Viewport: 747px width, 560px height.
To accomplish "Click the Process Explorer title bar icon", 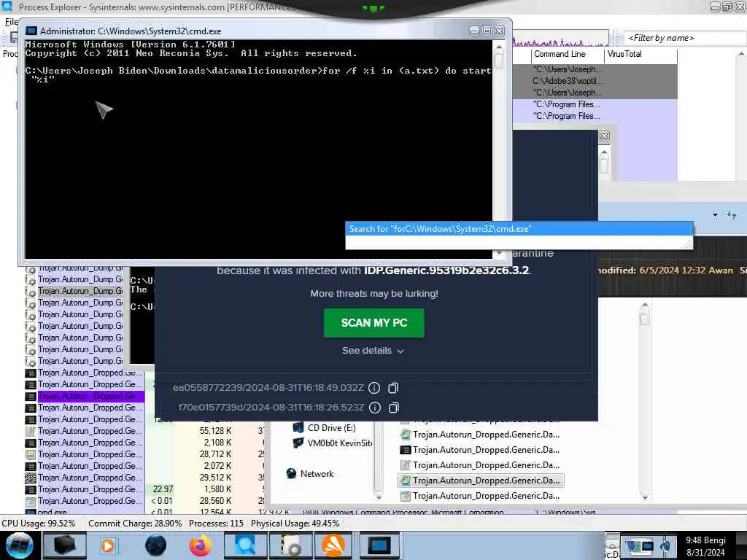I will [7, 7].
